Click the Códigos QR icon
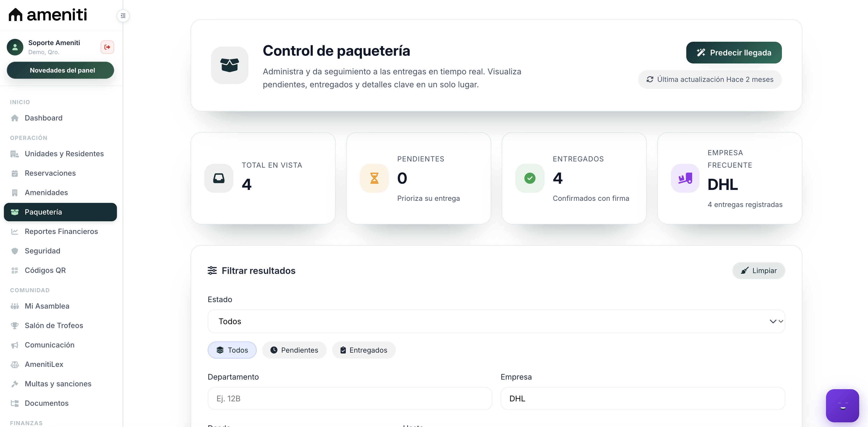 15,271
